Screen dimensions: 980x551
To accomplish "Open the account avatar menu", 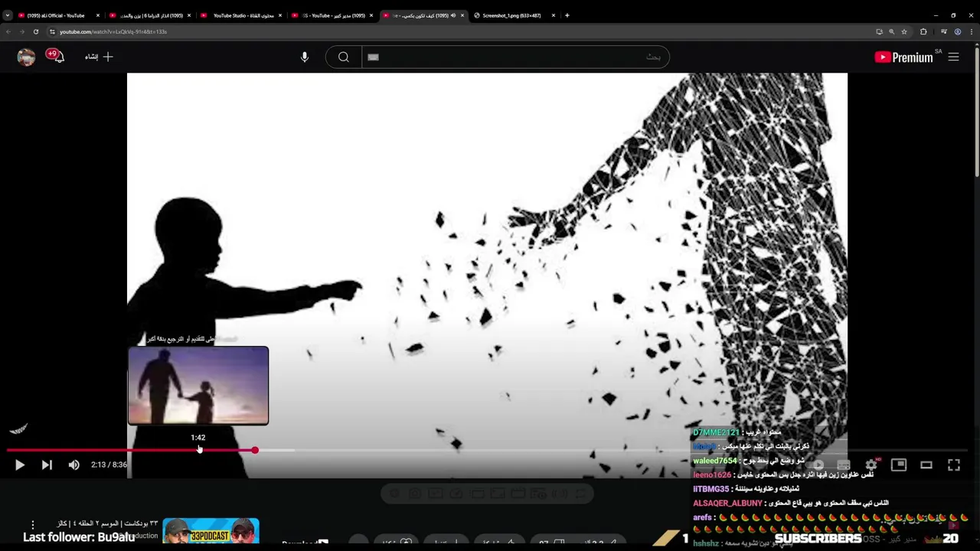I will pos(26,57).
